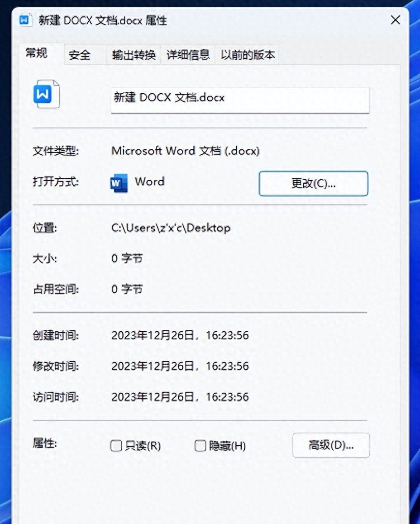The height and width of the screenshot is (524, 420).
Task: Open the 输出转换 tab
Action: coord(134,55)
